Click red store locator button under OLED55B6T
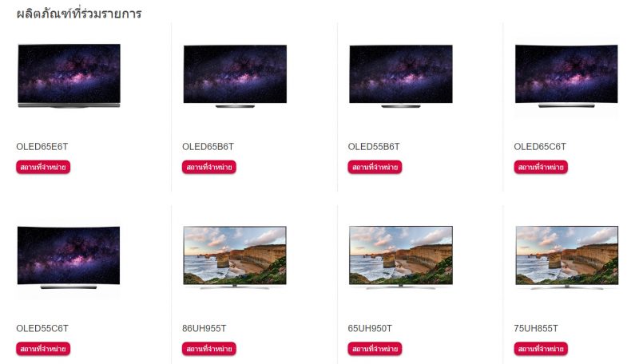The height and width of the screenshot is (364, 639). (375, 167)
